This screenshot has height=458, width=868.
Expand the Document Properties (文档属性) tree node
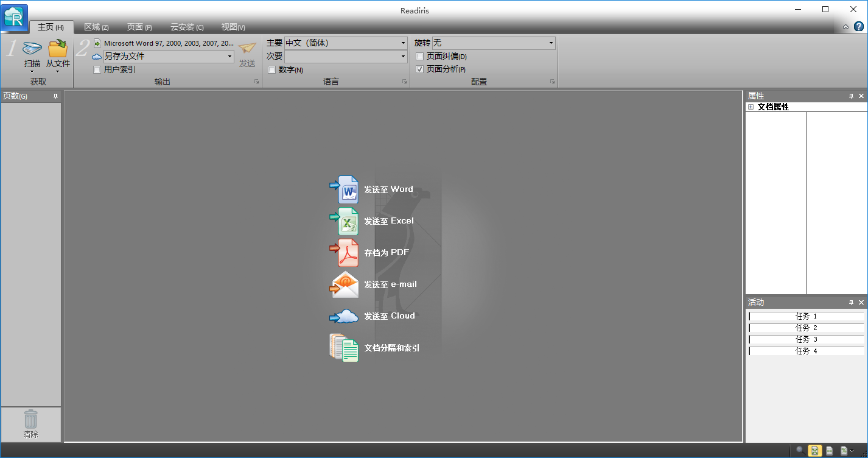pyautogui.click(x=751, y=107)
